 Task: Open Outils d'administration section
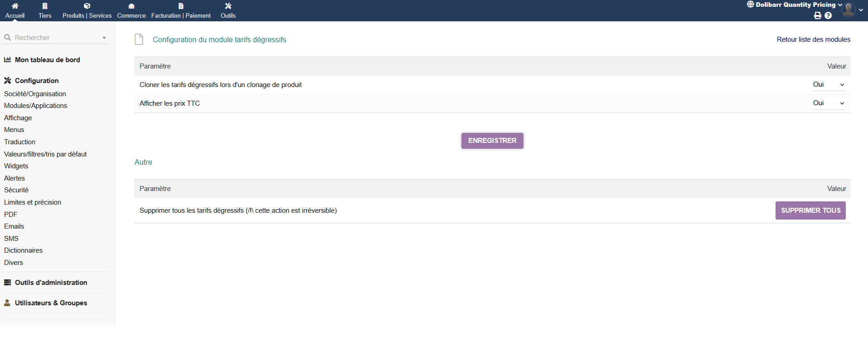[x=51, y=282]
